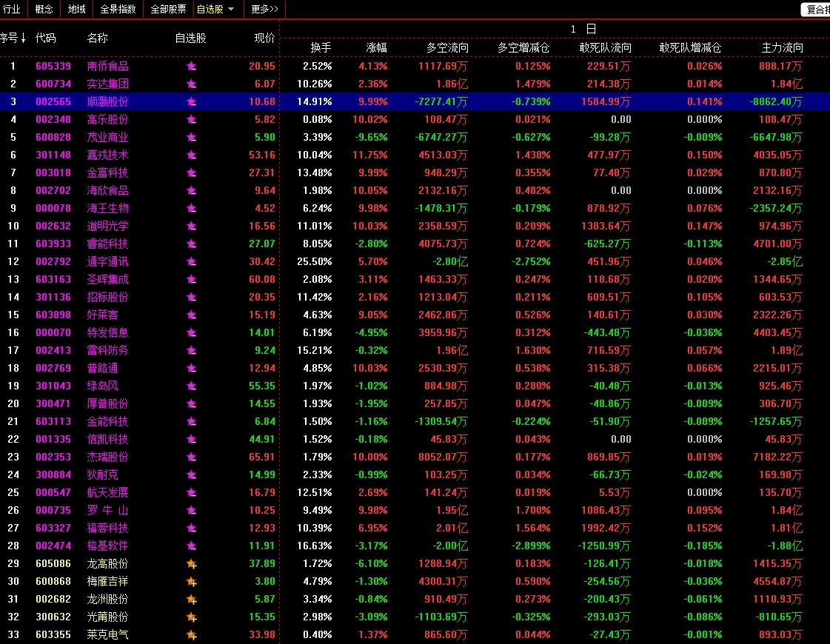The image size is (830, 644).
Task: Select stock name 信凯科技
Action: (x=107, y=440)
